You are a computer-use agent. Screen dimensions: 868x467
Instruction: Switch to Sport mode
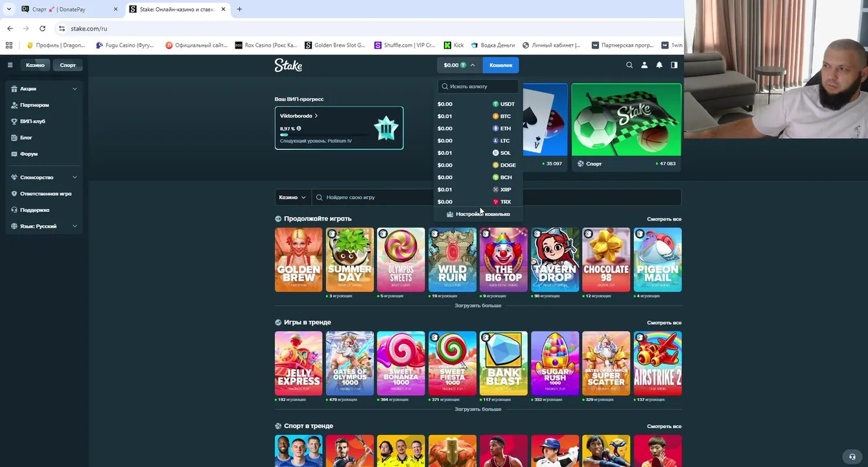(x=67, y=65)
